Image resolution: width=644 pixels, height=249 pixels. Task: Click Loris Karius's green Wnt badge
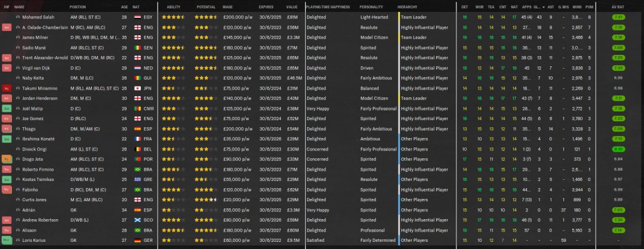tap(6, 241)
